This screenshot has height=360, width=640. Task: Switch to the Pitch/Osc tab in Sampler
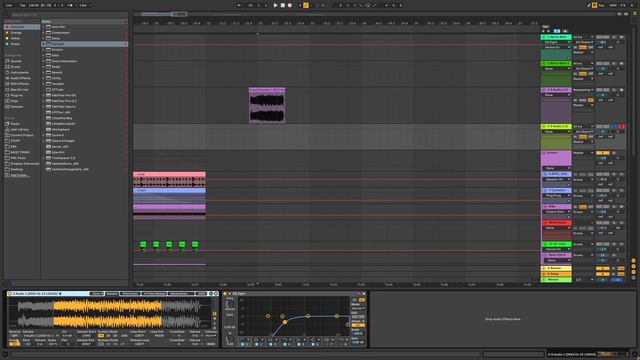130,293
